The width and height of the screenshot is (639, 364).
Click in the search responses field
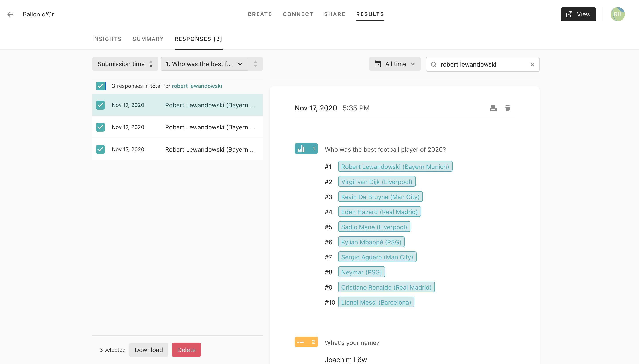click(x=482, y=65)
